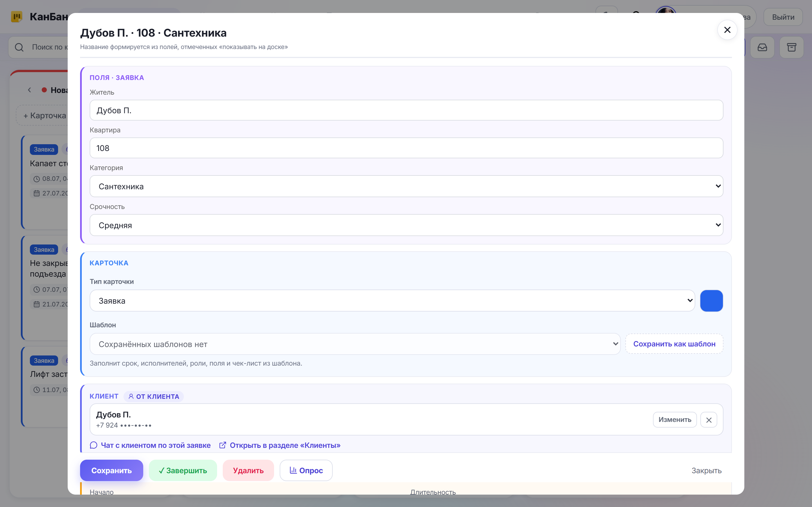Click the КанБан logo icon
Viewport: 812px width, 507px height.
pos(16,16)
